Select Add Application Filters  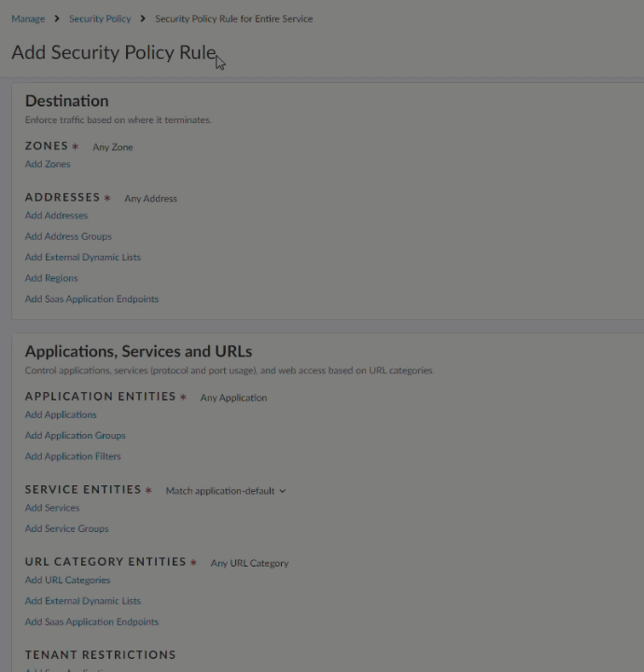[73, 456]
